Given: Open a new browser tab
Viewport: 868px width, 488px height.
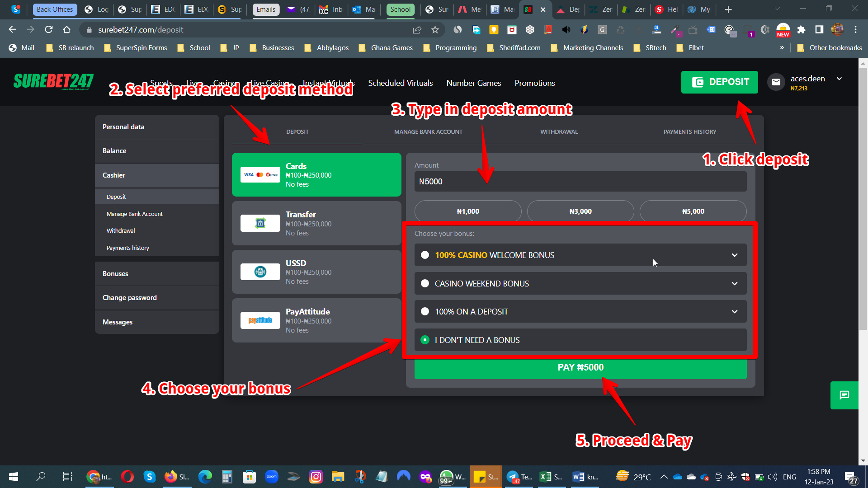Looking at the screenshot, I should click(728, 9).
